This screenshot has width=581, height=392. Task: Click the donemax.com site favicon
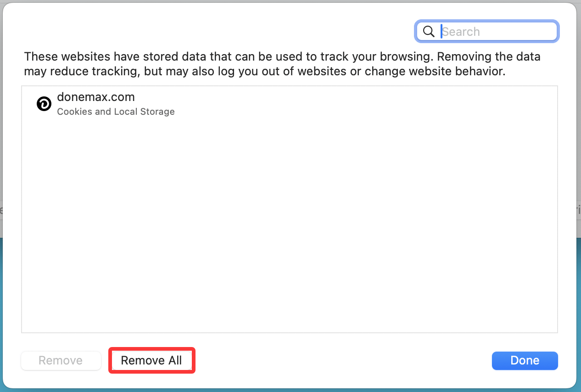point(44,104)
